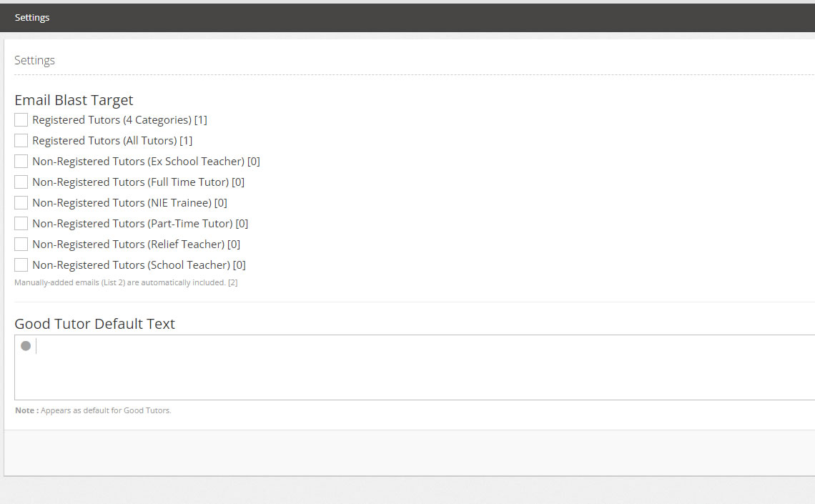
Task: Click the manually-added emails (List 2) note
Action: [x=126, y=282]
